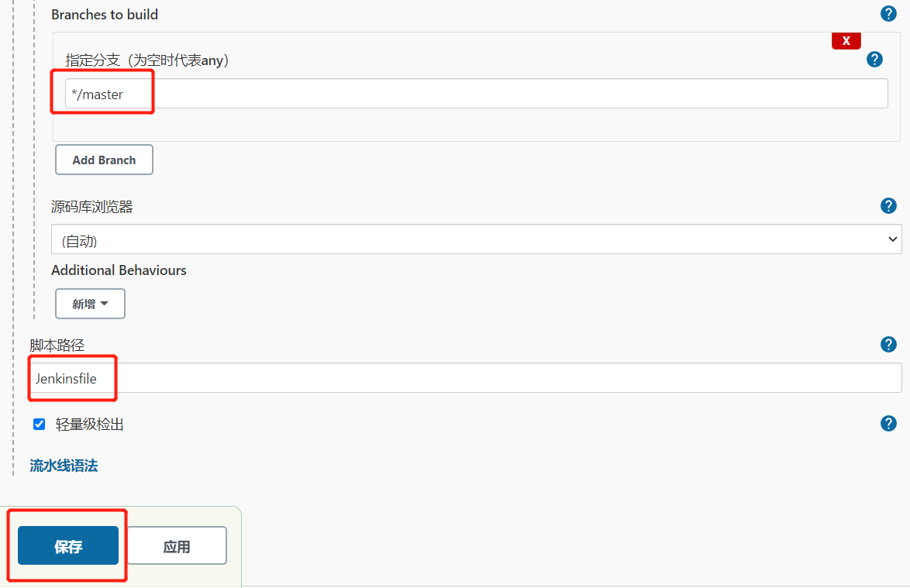Click the Branches to build heading

pyautogui.click(x=105, y=15)
